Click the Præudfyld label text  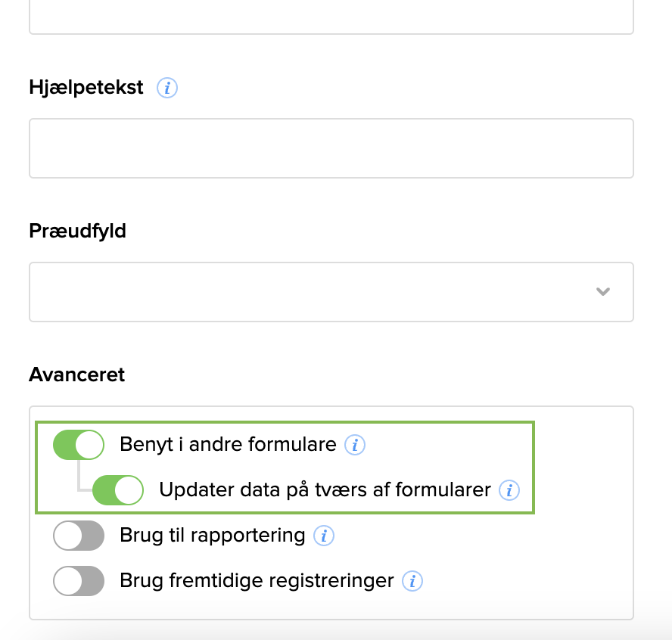pos(77,231)
